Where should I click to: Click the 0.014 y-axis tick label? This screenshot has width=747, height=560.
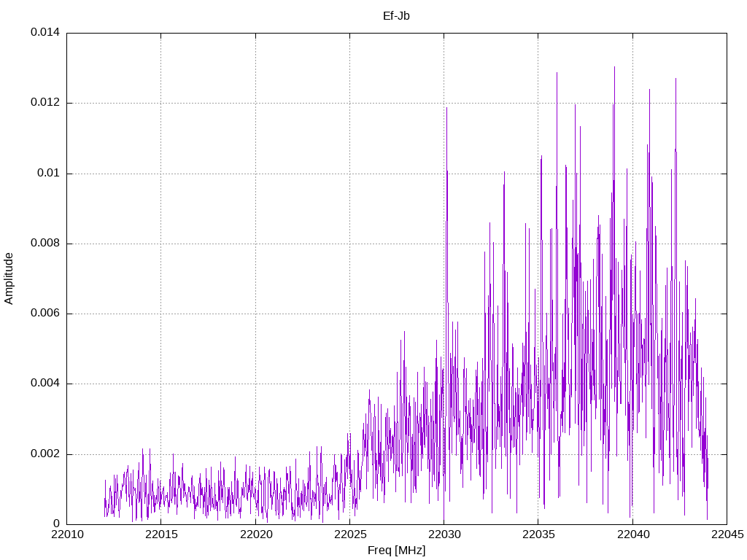click(45, 32)
